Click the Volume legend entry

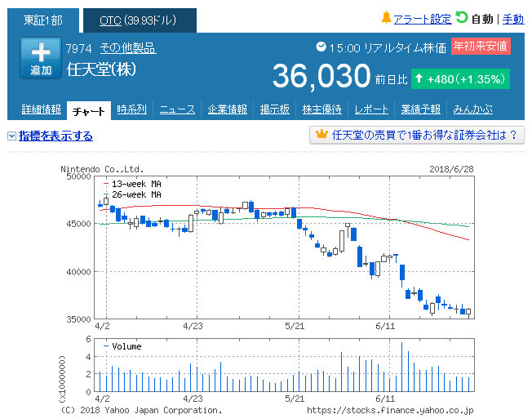(x=122, y=346)
